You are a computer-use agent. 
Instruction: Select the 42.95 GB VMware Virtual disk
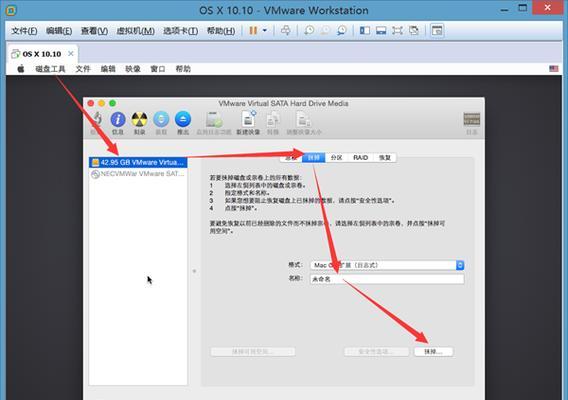pyautogui.click(x=138, y=162)
